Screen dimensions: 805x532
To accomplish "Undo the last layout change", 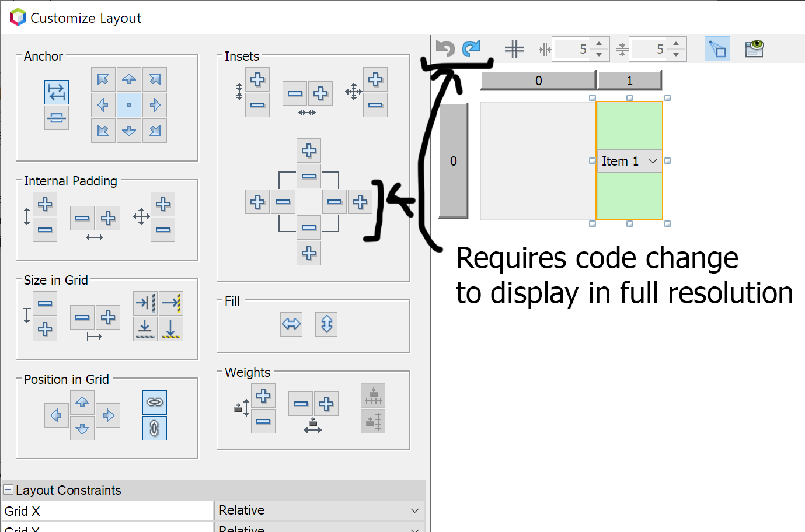I will pyautogui.click(x=444, y=48).
